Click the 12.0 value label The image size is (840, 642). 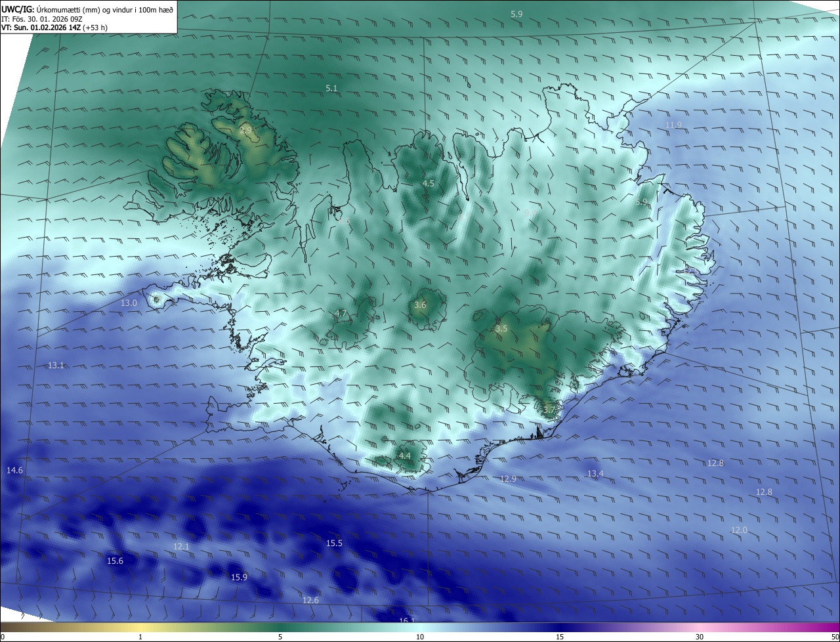coord(739,530)
